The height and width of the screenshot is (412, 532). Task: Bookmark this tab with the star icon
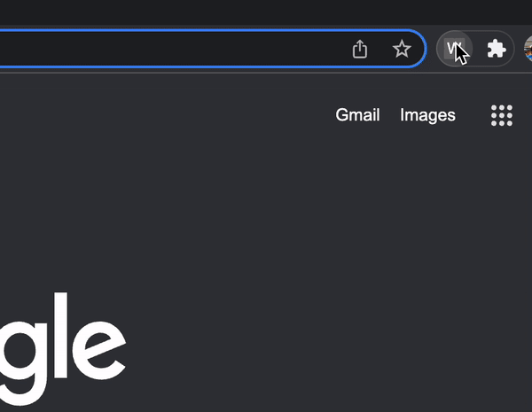(x=402, y=49)
